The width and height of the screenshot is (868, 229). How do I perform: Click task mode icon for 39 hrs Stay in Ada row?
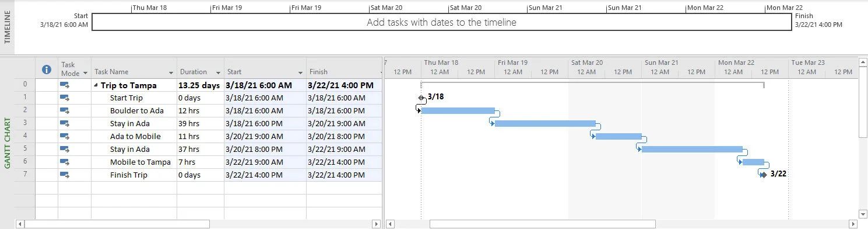(65, 124)
